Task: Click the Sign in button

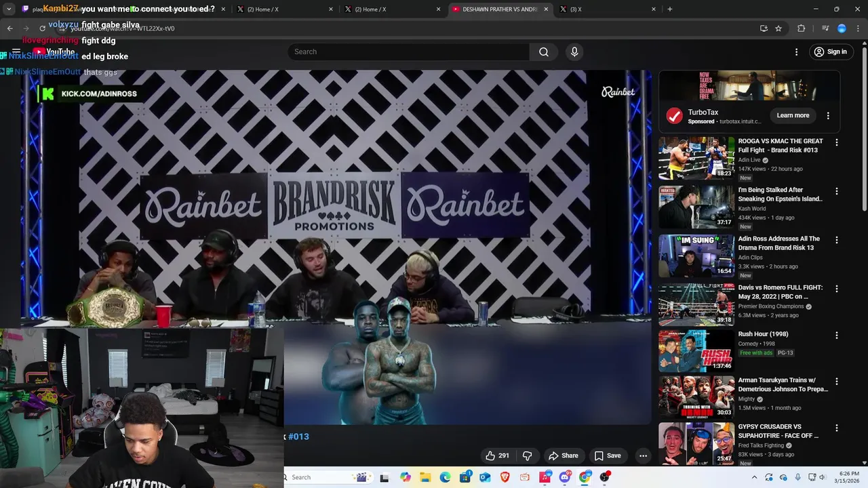Action: coord(831,52)
